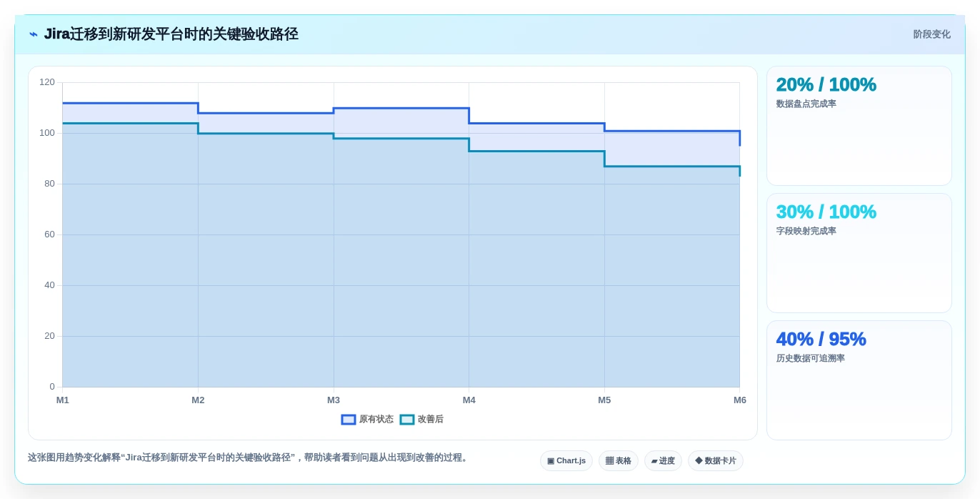Select the 30% / 100% data card value
980x499 pixels.
pyautogui.click(x=826, y=212)
